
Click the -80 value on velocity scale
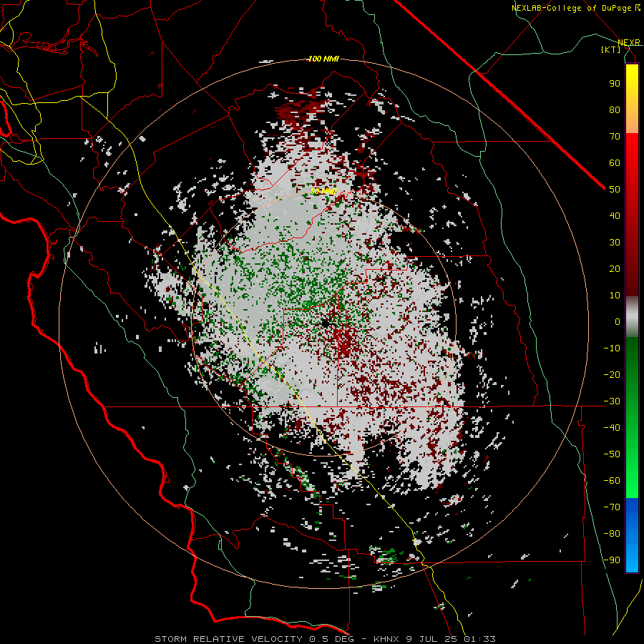[612, 534]
